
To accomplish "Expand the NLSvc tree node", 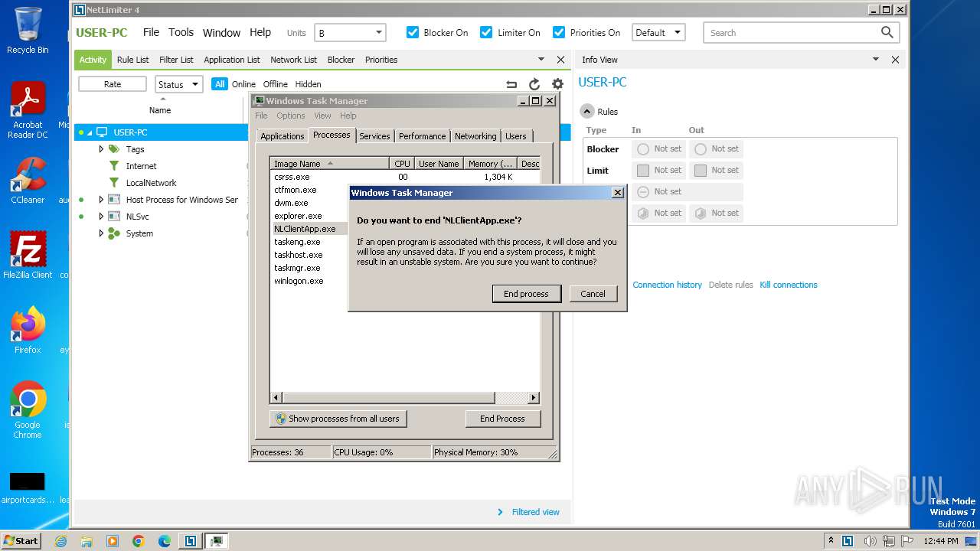I will (x=101, y=217).
